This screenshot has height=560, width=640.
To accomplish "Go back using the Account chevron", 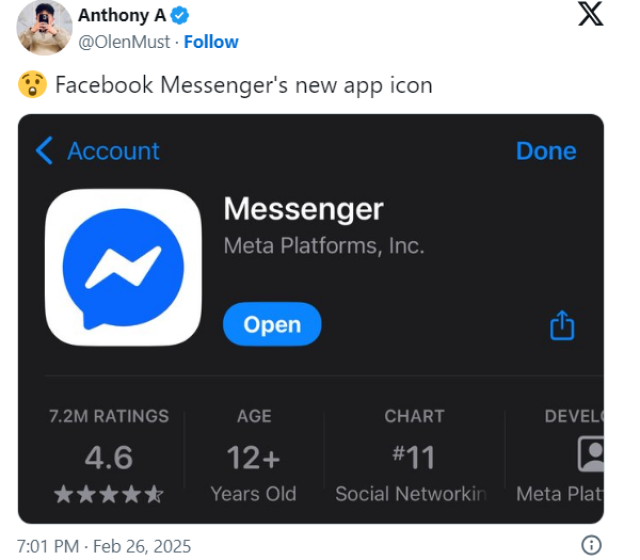I will point(44,150).
